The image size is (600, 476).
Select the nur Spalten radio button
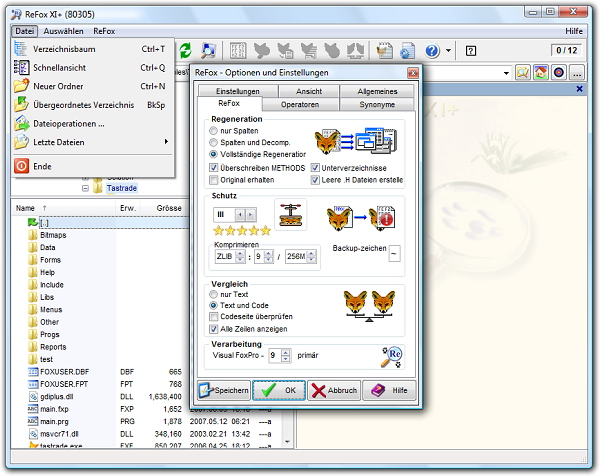(x=213, y=130)
